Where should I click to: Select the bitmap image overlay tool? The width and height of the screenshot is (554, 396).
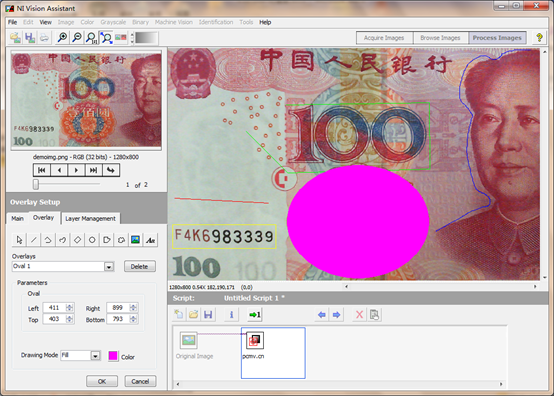[x=135, y=240]
